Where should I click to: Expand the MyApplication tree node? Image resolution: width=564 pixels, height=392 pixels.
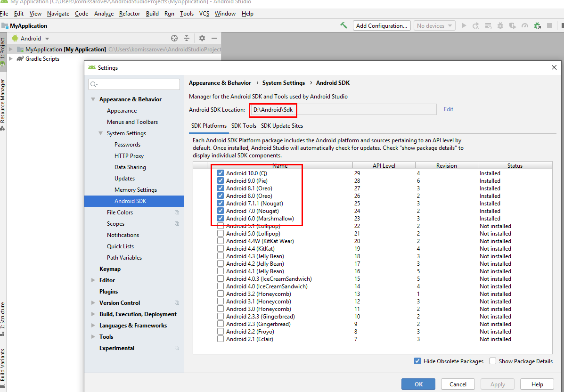coord(11,49)
